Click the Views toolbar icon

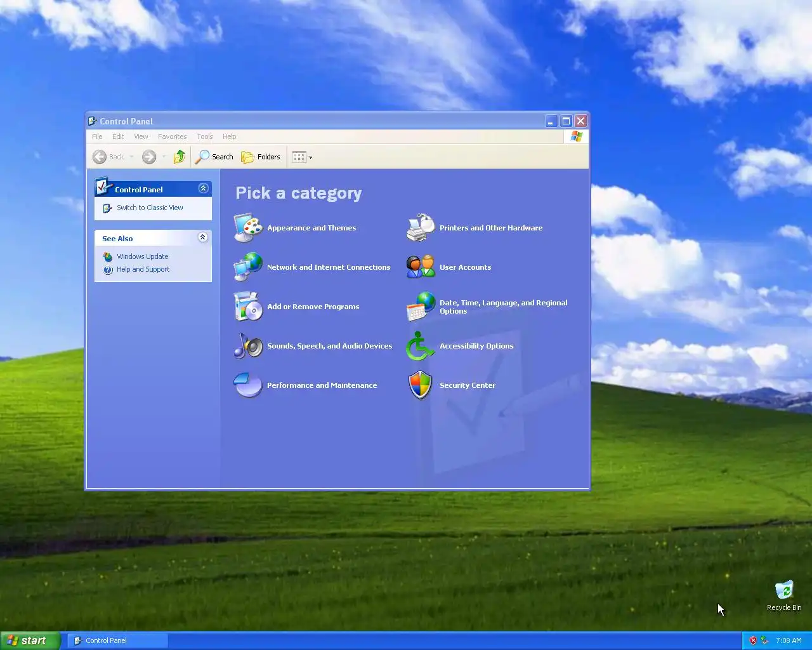tap(299, 157)
